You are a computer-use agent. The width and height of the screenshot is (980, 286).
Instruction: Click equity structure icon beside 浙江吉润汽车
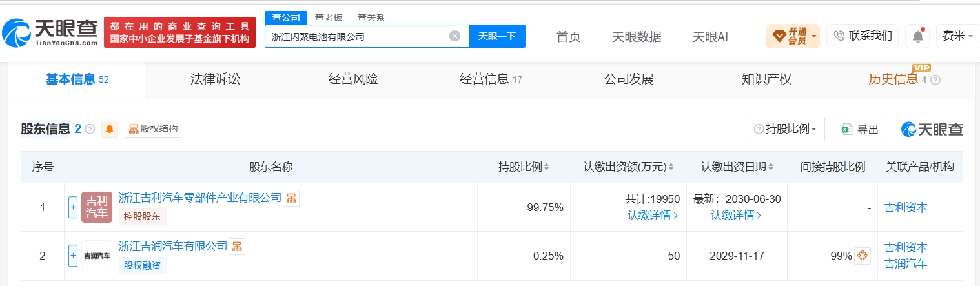tap(237, 246)
